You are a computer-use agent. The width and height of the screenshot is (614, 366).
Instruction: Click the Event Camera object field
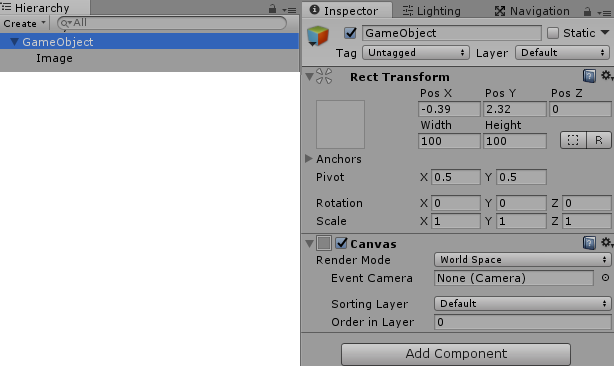(x=513, y=278)
